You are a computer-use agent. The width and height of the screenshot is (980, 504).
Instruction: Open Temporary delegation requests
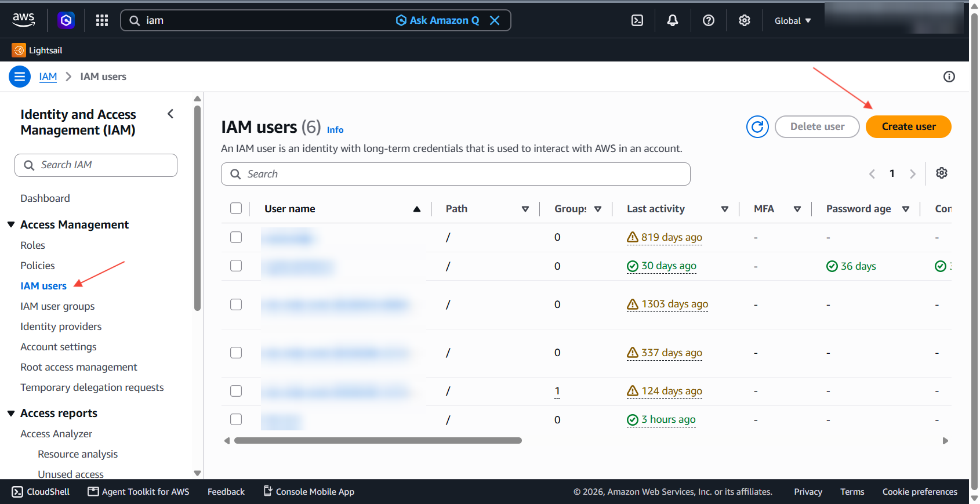click(x=92, y=387)
